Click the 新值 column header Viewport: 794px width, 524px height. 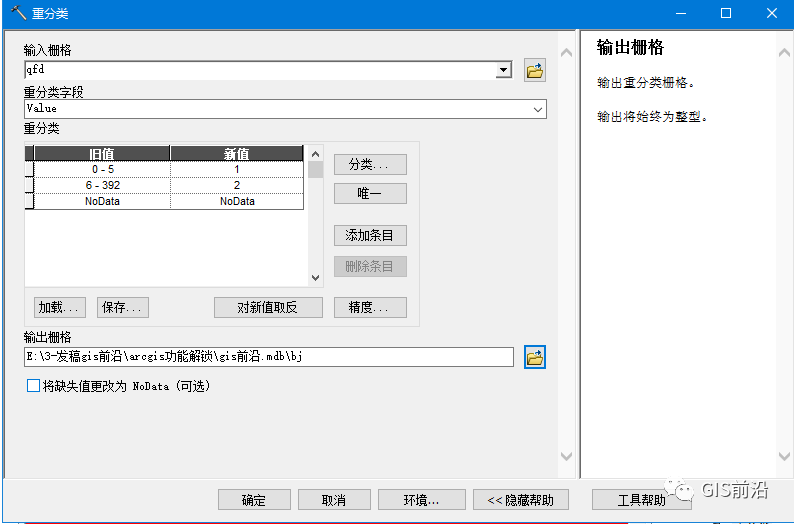236,153
